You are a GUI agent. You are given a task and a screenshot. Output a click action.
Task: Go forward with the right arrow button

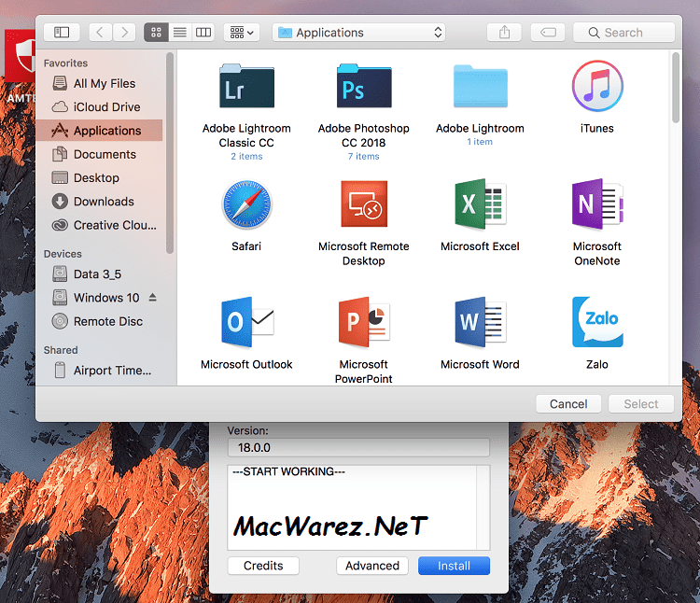(124, 32)
